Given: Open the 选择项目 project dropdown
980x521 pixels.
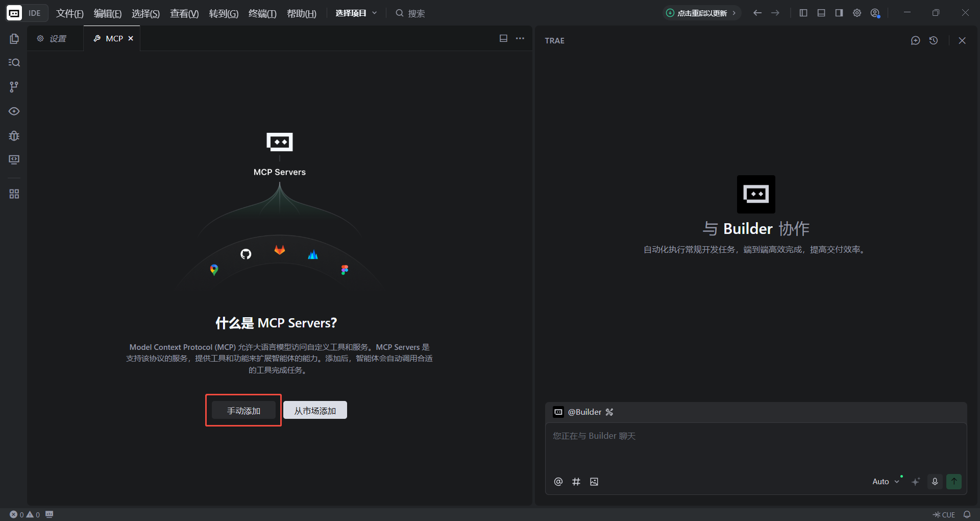Looking at the screenshot, I should (356, 13).
